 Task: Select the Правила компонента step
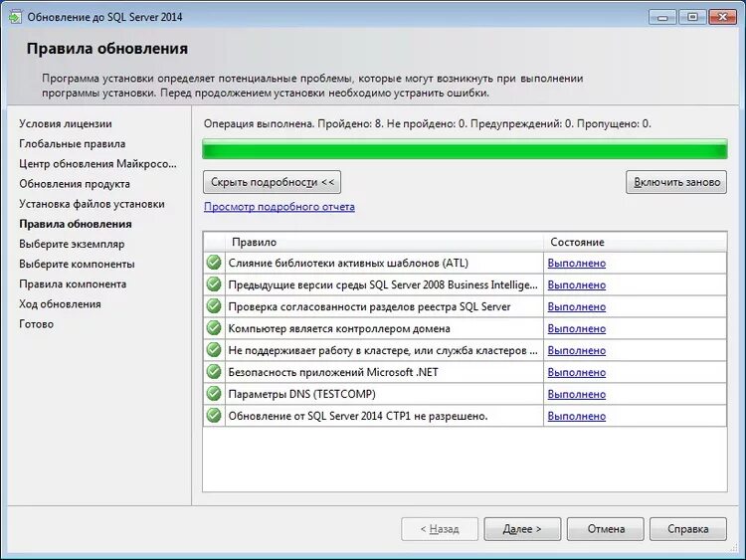coord(73,283)
